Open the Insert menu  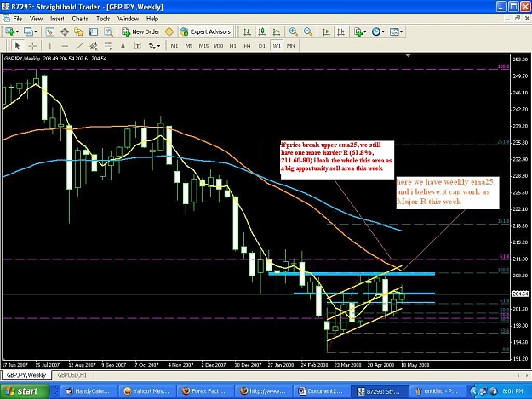coord(57,19)
